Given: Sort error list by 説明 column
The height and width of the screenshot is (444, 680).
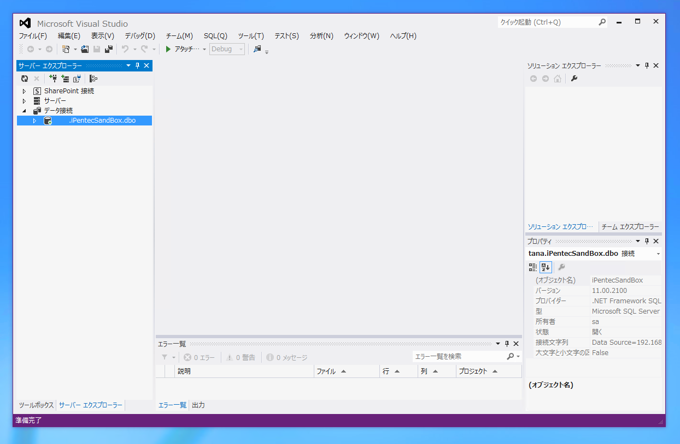Looking at the screenshot, I should click(244, 371).
